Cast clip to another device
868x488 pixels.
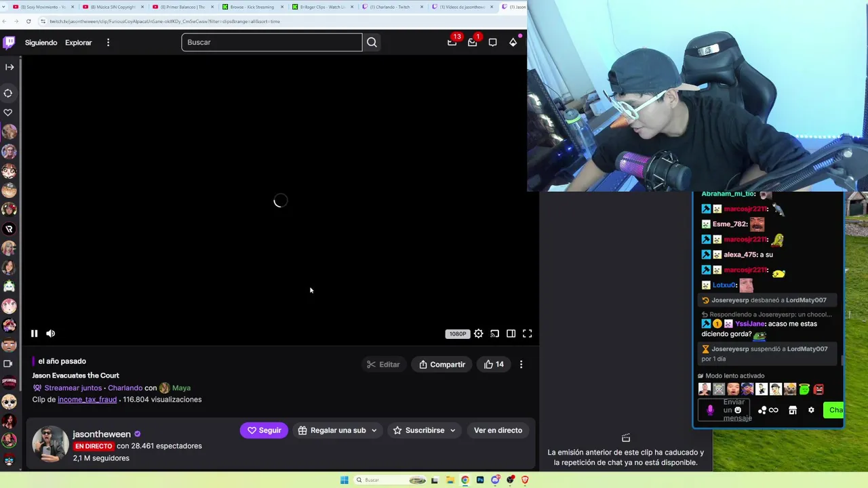(x=495, y=333)
